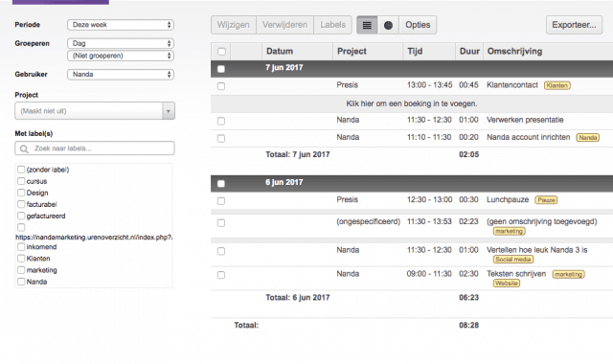Open the Opties menu
613x364 pixels.
pos(418,25)
